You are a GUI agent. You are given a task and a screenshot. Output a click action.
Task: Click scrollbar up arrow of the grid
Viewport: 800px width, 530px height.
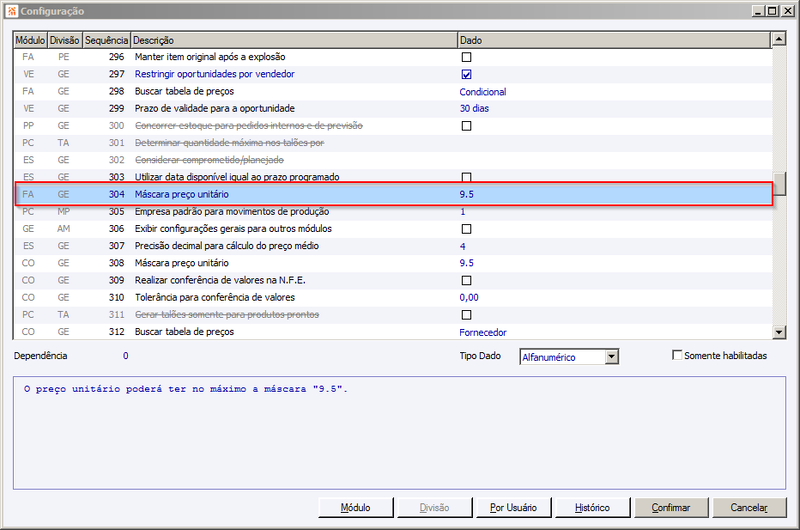pyautogui.click(x=779, y=39)
